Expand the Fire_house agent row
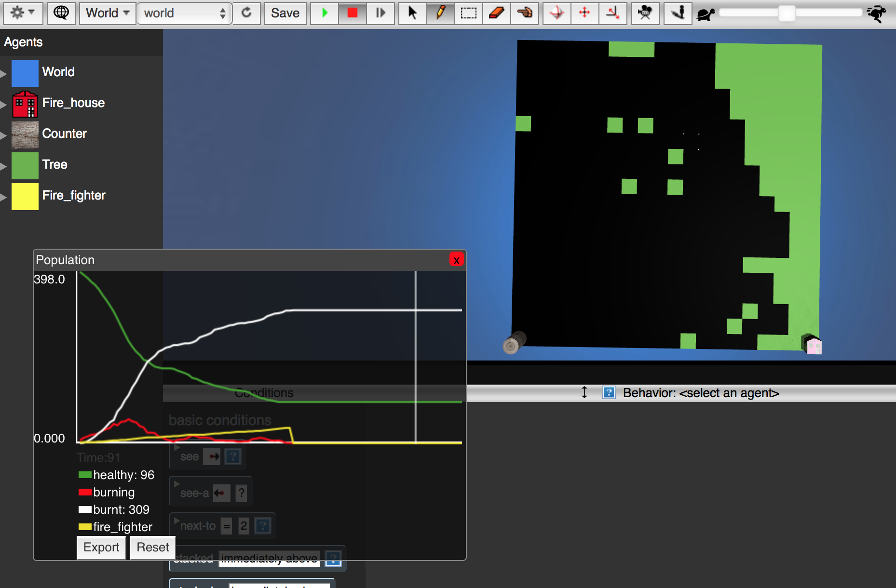The image size is (896, 588). [3, 105]
